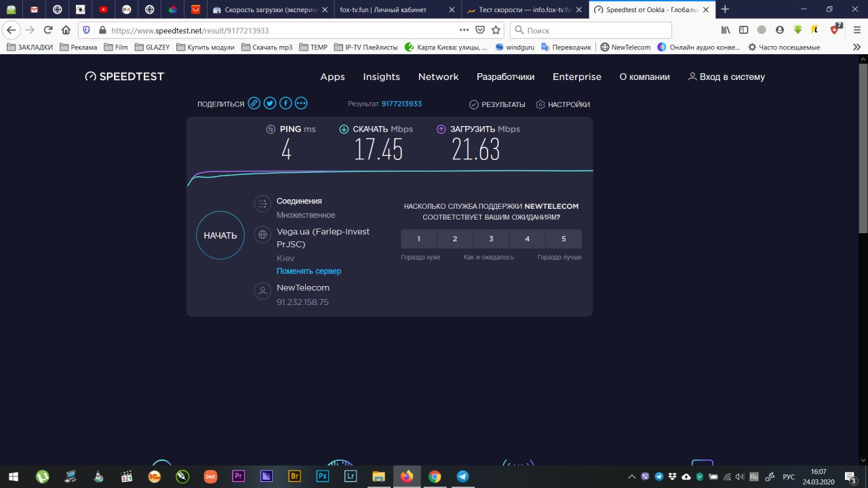Switch to Скорость загрузки browser tab

click(x=269, y=9)
